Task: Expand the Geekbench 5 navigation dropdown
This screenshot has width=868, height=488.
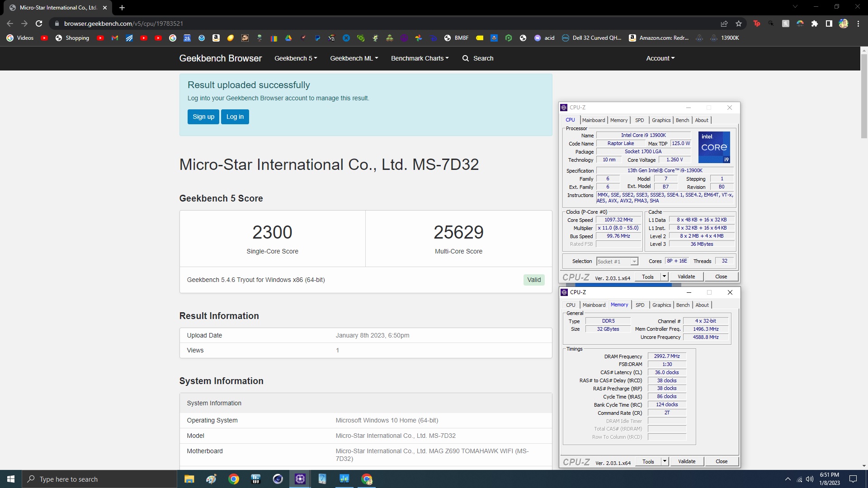Action: (296, 58)
